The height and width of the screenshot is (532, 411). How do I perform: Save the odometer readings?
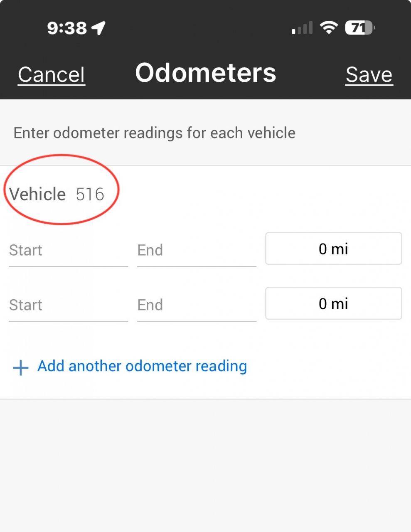click(369, 75)
